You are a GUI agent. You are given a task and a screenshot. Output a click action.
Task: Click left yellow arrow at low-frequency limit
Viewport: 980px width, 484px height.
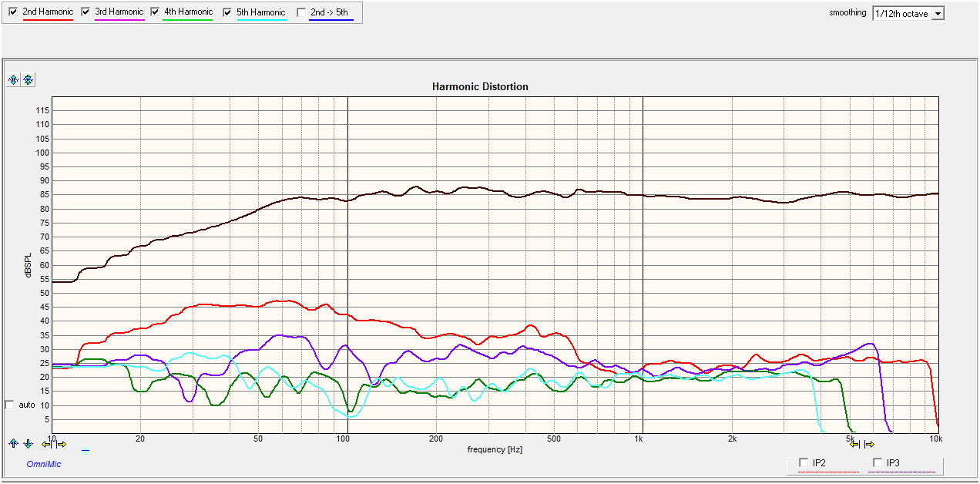(x=47, y=444)
